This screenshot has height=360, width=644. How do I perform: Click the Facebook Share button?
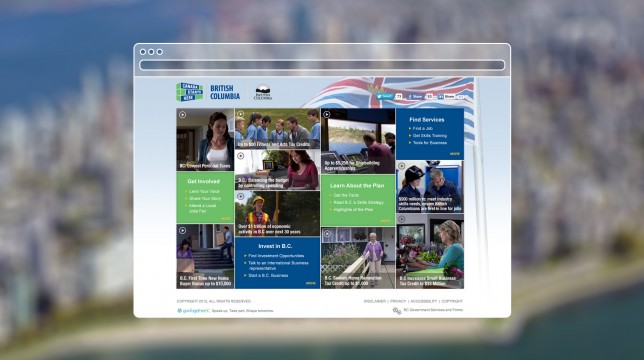point(415,96)
